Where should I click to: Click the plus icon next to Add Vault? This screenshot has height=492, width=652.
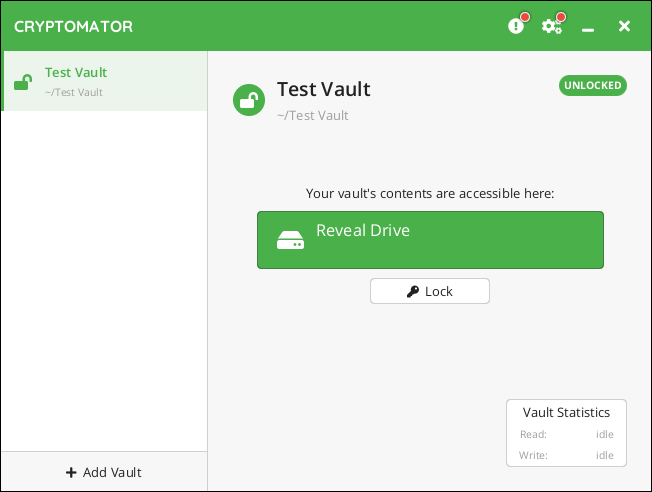[x=71, y=472]
